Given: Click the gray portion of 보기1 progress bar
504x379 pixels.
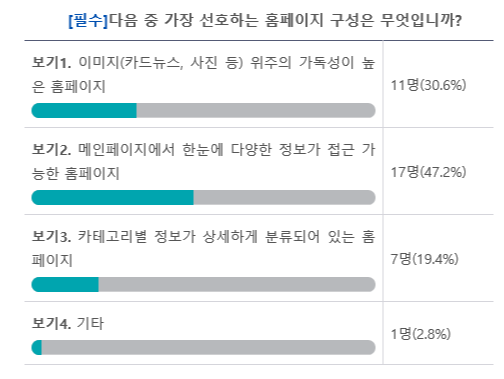Looking at the screenshot, I should (x=256, y=110).
